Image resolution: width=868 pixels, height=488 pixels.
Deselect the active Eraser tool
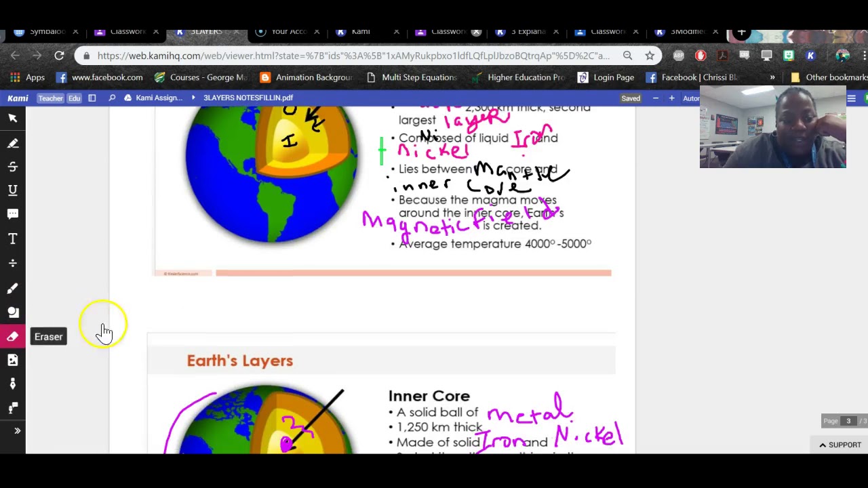pyautogui.click(x=12, y=337)
